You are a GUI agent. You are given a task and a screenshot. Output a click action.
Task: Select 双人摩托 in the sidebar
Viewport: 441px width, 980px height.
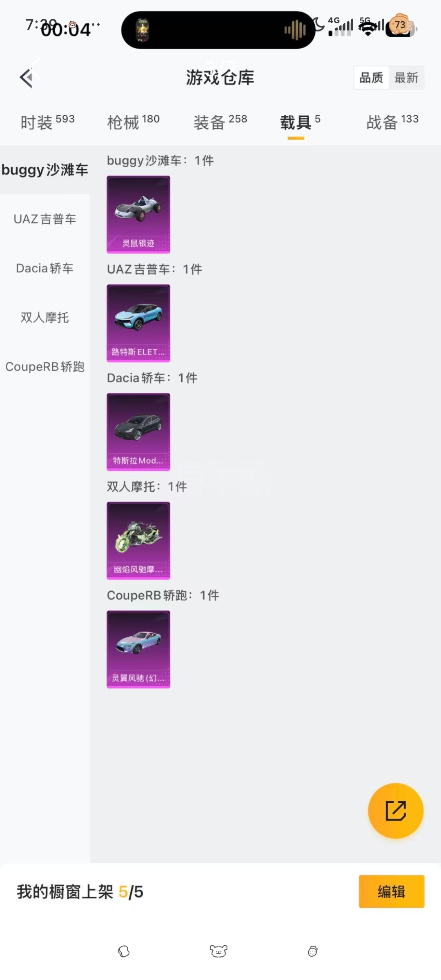click(x=45, y=317)
